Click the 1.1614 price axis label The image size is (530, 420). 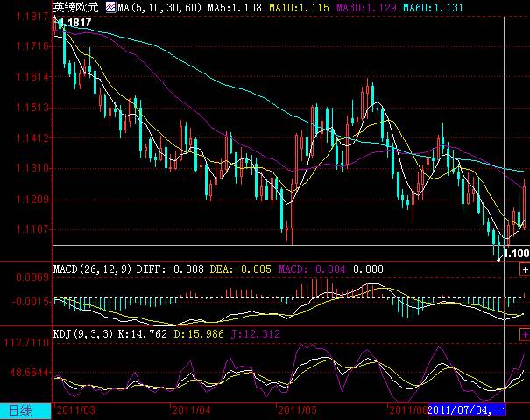tap(32, 77)
